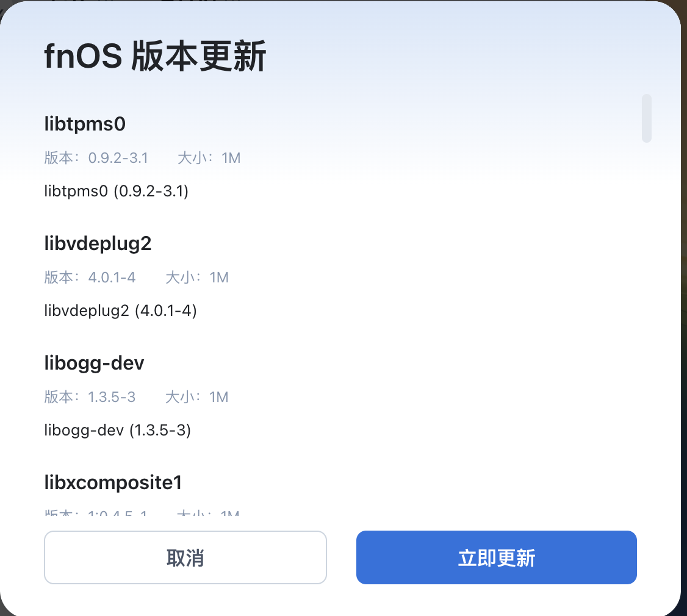Click the 取消 cancel button
Viewport: 687px width, 616px height.
tap(185, 557)
